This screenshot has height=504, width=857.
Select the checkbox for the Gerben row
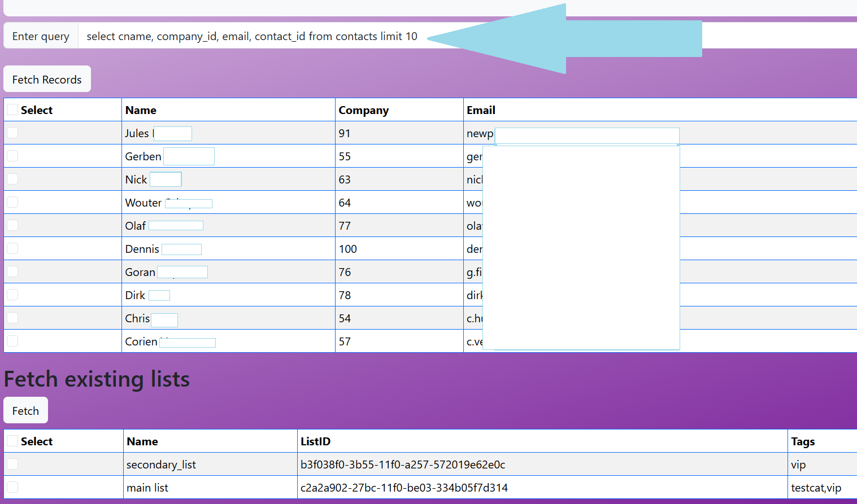pyautogui.click(x=12, y=156)
